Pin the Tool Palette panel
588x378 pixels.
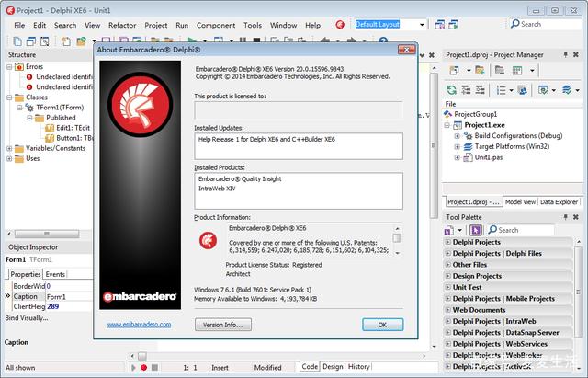(x=566, y=217)
